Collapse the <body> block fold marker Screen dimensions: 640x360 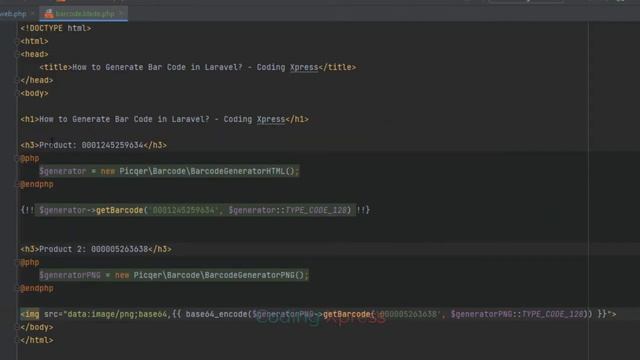coord(18,93)
